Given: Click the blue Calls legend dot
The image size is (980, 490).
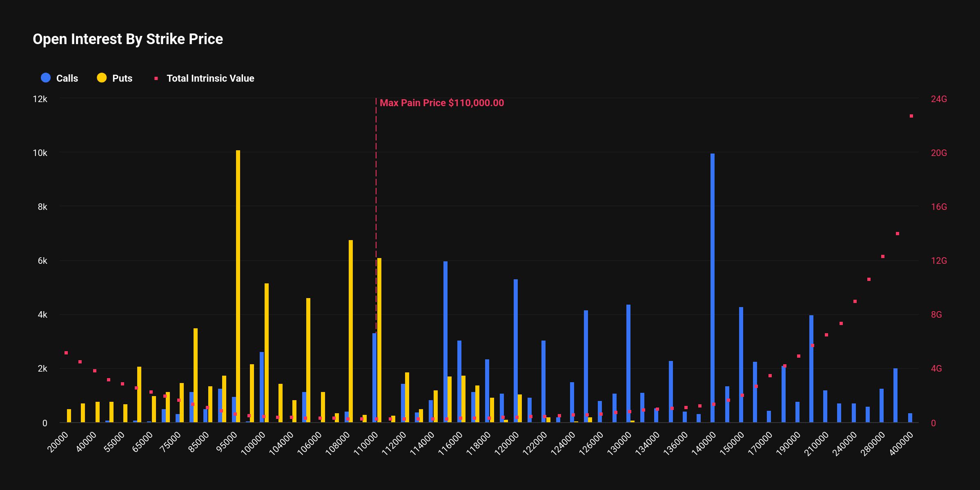Looking at the screenshot, I should (x=46, y=78).
